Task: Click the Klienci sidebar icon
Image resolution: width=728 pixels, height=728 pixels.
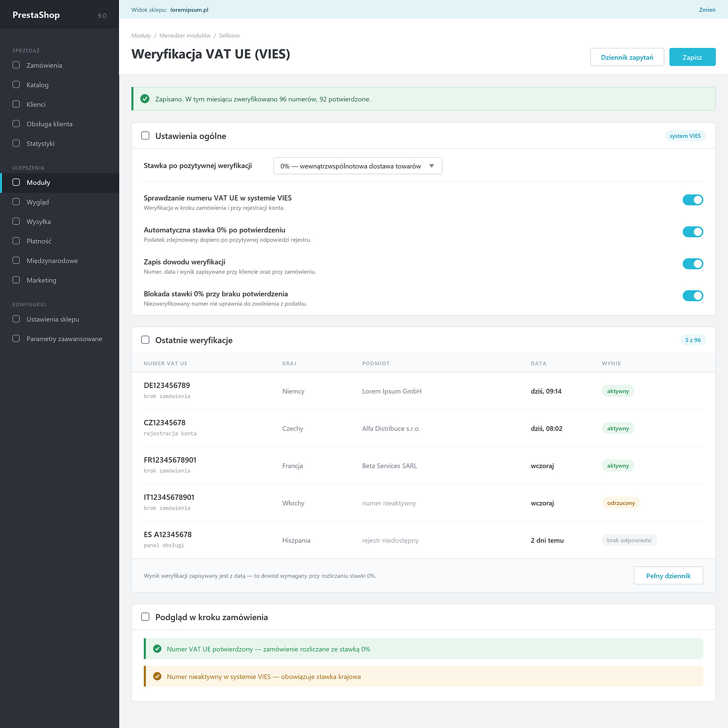Action: click(x=16, y=104)
